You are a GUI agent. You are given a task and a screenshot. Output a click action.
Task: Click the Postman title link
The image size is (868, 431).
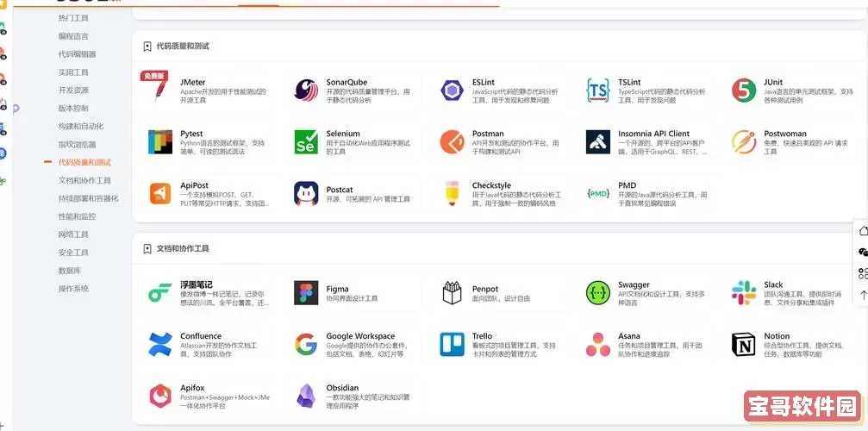pyautogui.click(x=488, y=134)
